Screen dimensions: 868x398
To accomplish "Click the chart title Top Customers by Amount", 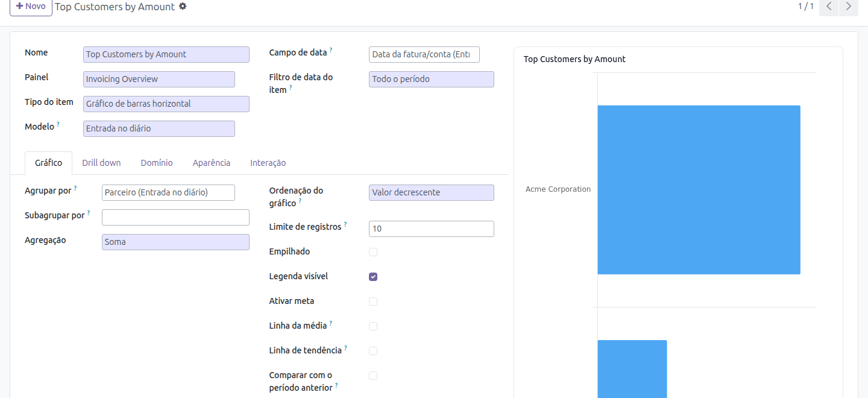I will 574,59.
